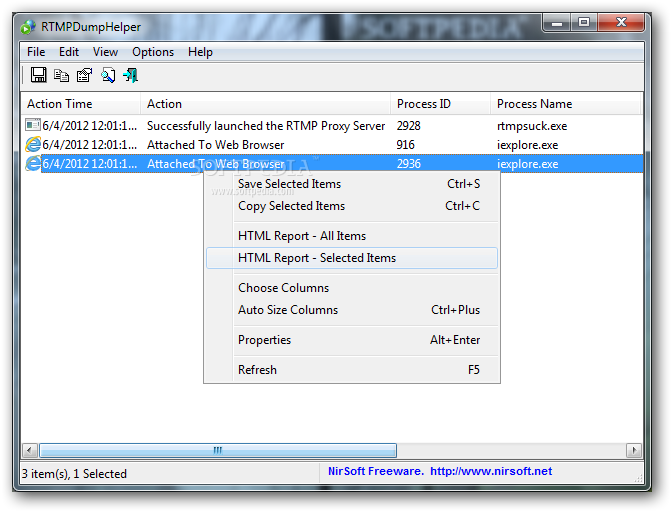The image size is (672, 512).
Task: Open the File menu
Action: pos(36,52)
